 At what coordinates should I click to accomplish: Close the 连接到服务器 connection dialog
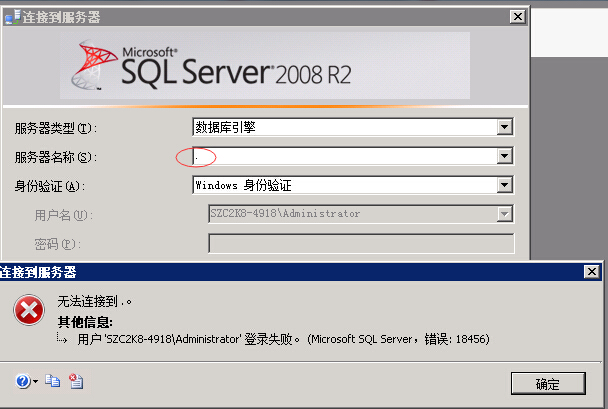pos(516,17)
